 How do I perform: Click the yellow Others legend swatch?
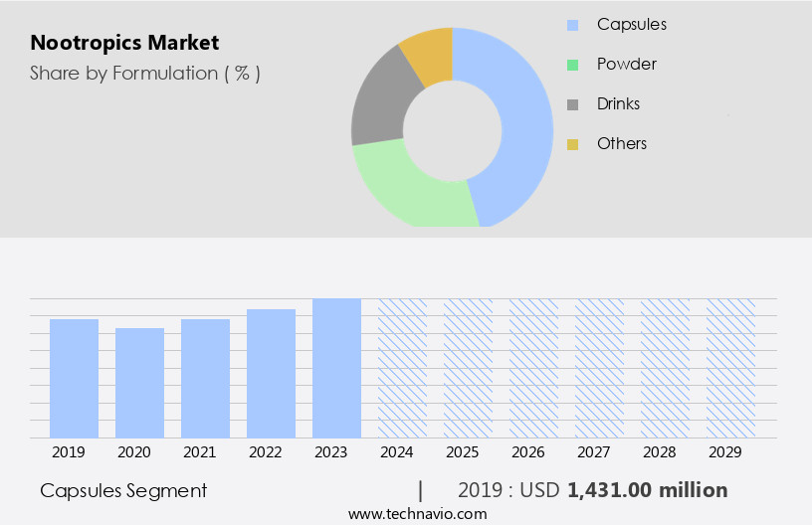click(572, 144)
